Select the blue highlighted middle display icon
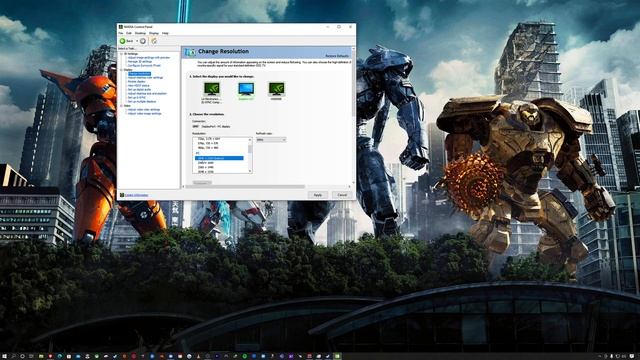Viewport: 640px width, 360px height. [x=246, y=89]
